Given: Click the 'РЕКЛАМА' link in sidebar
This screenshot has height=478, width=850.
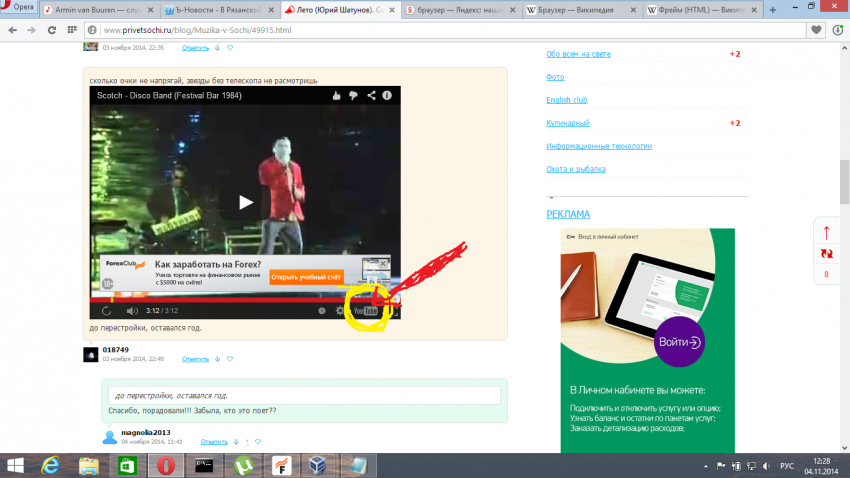Looking at the screenshot, I should pyautogui.click(x=568, y=214).
